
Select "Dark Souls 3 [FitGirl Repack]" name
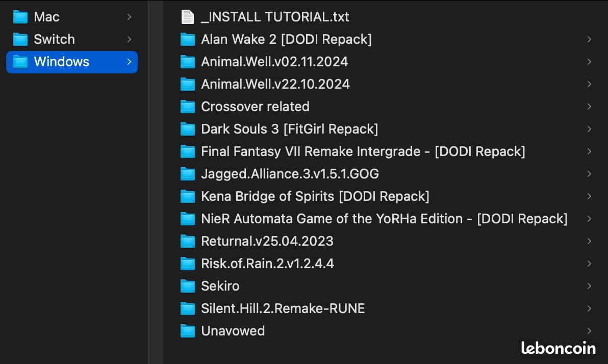tap(290, 129)
